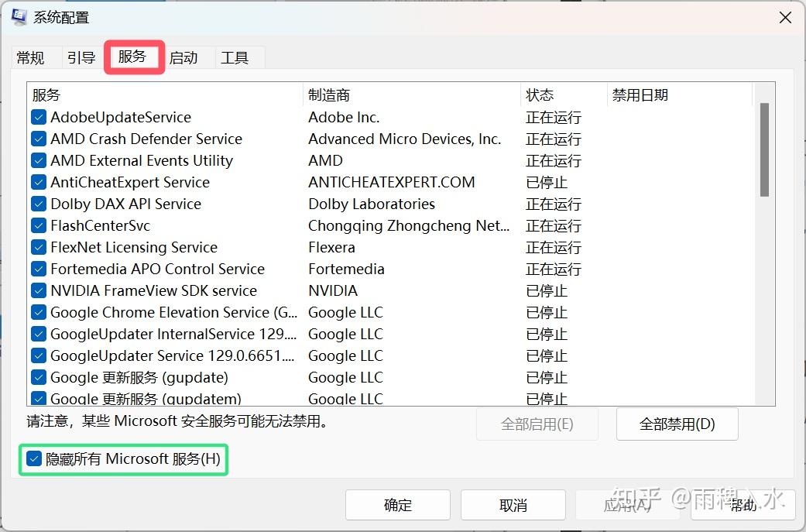This screenshot has height=532, width=806.
Task: Toggle the Dolby DAX API Service checkbox
Action: [39, 204]
